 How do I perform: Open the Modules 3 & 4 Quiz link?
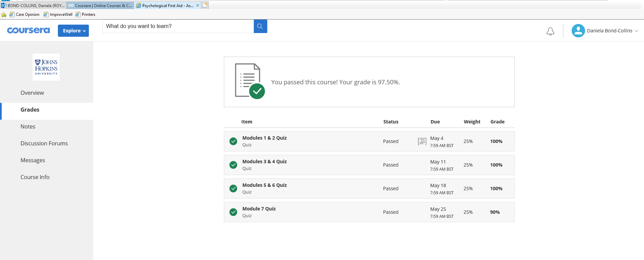[264, 162]
